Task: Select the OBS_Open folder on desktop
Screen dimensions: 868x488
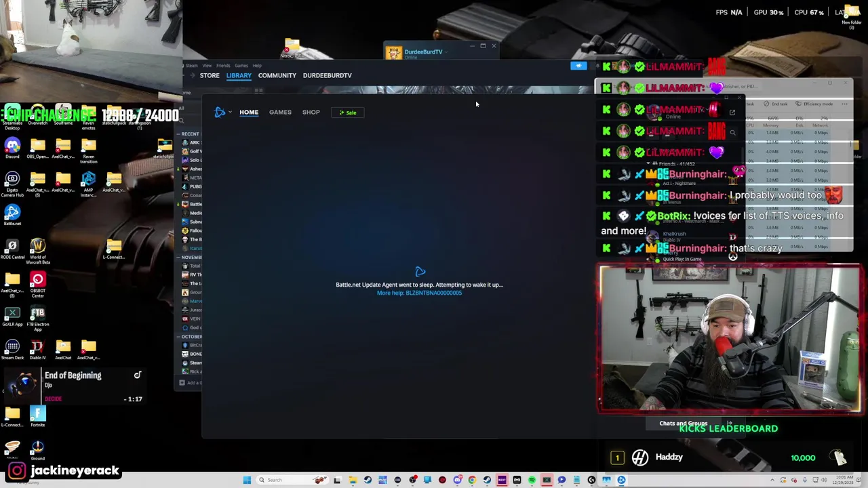Action: pyautogui.click(x=37, y=148)
